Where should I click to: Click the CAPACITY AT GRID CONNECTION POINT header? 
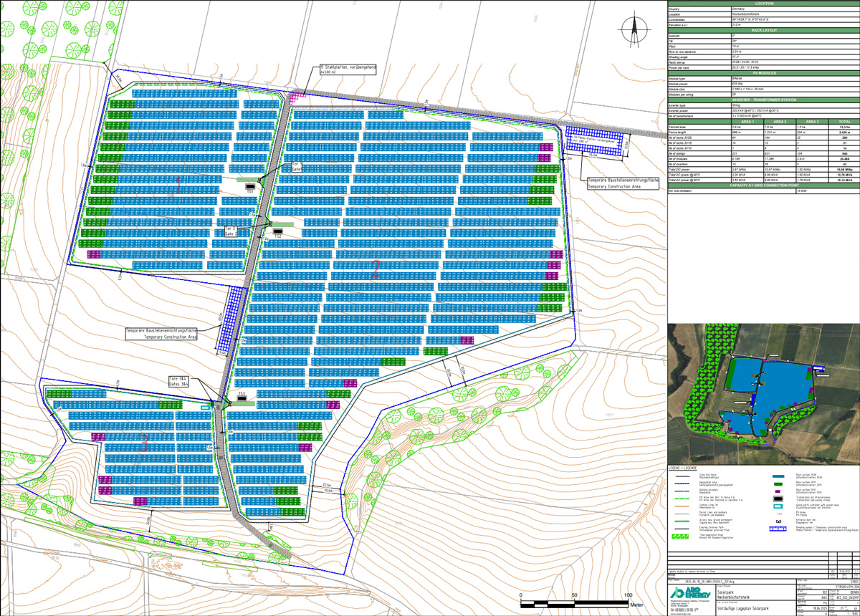tap(764, 186)
